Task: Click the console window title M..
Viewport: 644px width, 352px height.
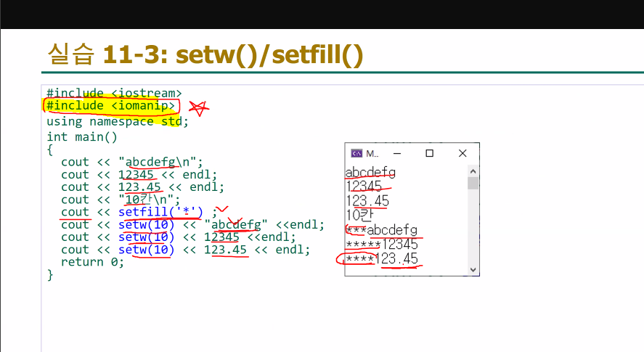Action: point(372,154)
